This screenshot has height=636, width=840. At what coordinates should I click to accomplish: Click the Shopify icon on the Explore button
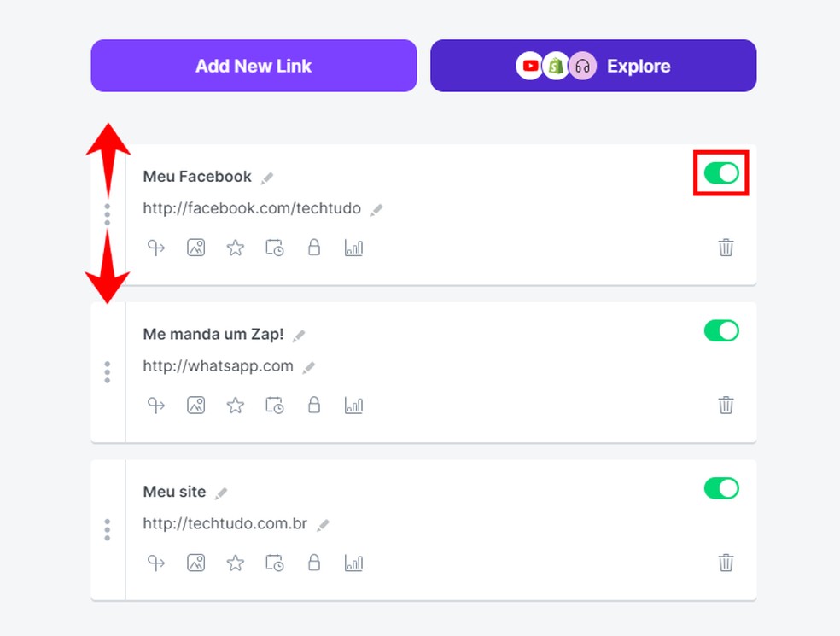tap(555, 65)
